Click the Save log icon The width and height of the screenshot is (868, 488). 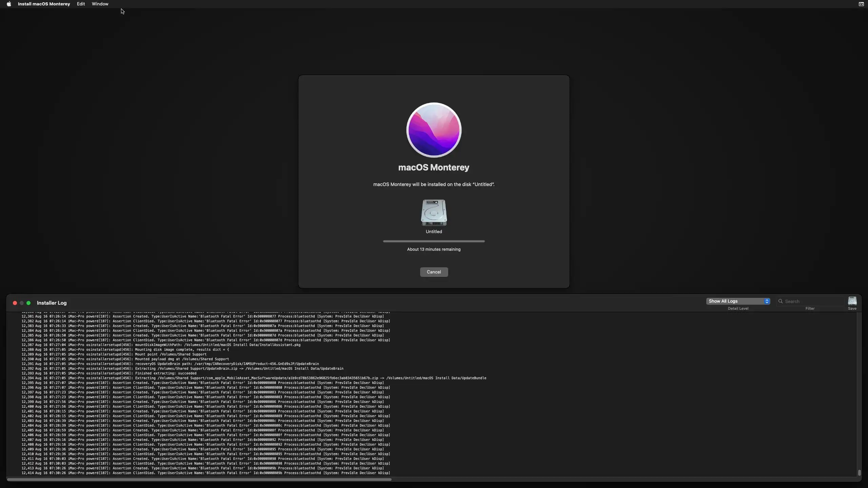[x=852, y=301]
